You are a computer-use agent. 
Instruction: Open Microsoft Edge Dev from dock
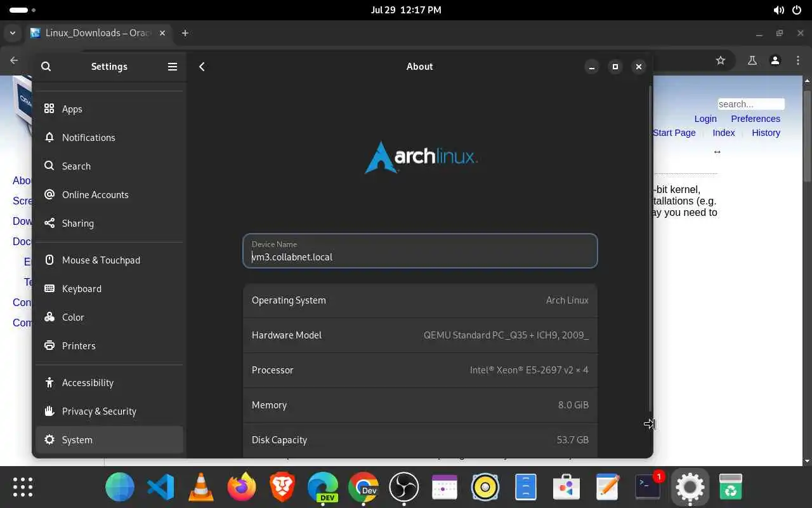323,487
